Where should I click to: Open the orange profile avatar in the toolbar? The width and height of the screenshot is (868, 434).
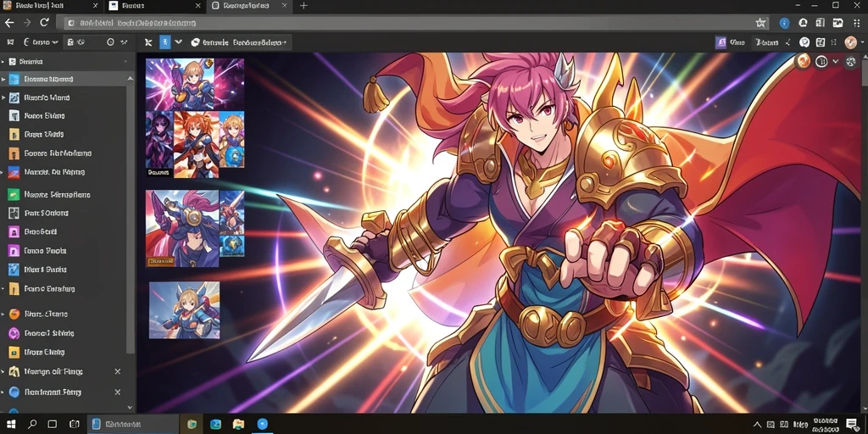pos(851,42)
